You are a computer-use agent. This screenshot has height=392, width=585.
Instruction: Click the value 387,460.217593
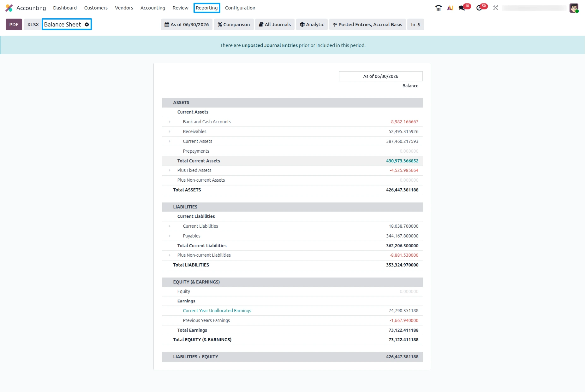pos(402,141)
